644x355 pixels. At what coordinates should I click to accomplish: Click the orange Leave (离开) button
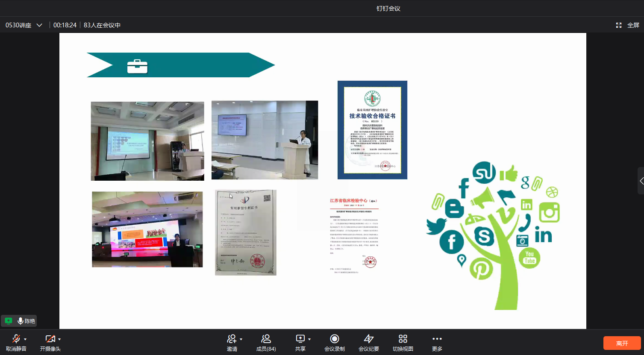pos(622,343)
